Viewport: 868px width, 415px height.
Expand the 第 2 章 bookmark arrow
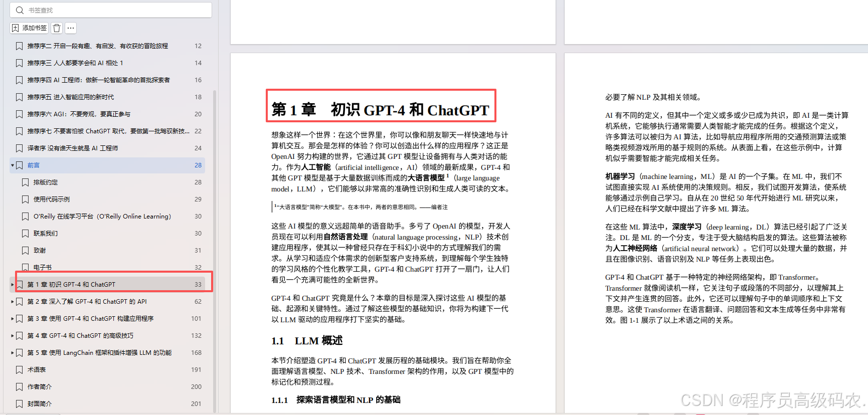pos(12,302)
